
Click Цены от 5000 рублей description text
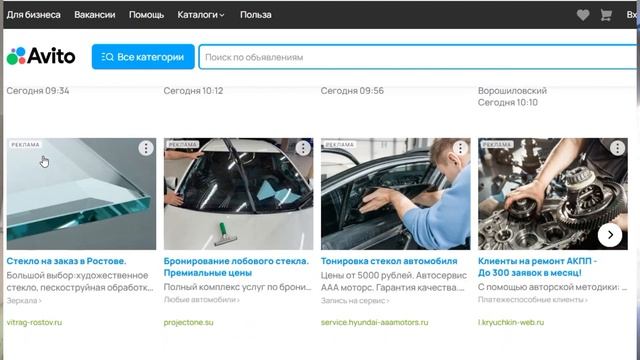tap(394, 281)
